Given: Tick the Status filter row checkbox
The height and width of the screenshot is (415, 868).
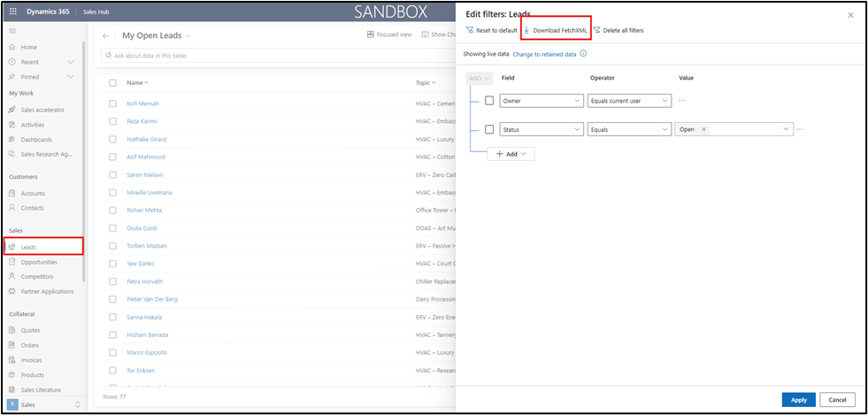Looking at the screenshot, I should tap(489, 129).
